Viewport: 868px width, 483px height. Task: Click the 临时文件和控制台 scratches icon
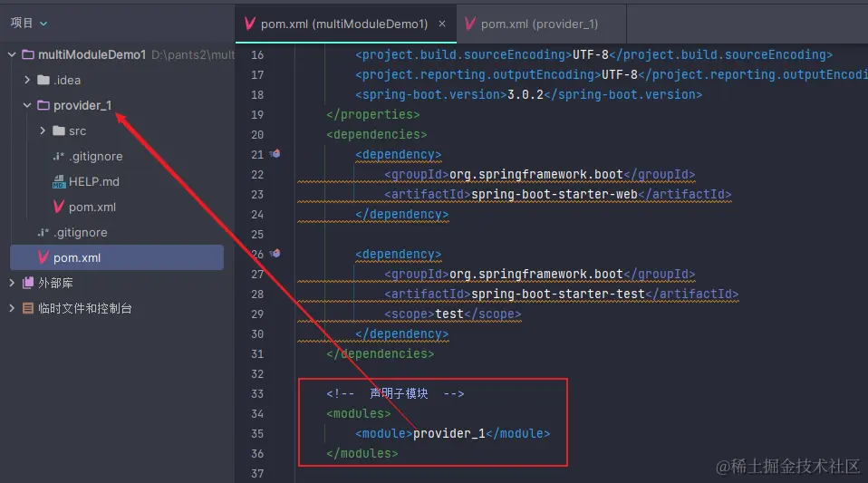tap(28, 308)
